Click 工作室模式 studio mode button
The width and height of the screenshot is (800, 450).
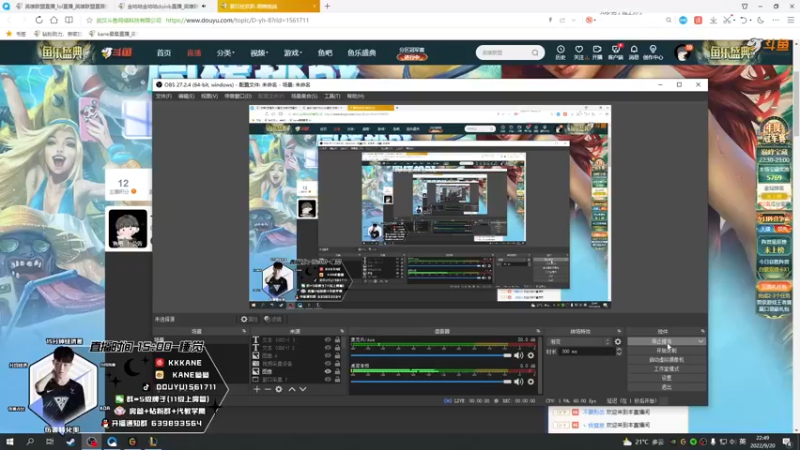[x=666, y=369]
